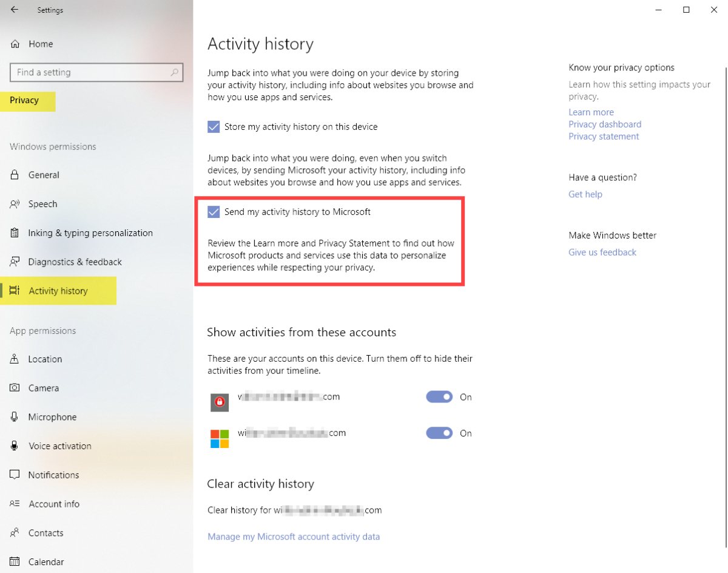
Task: Turn off the Microsoft-logo account's activity toggle
Action: tap(439, 433)
